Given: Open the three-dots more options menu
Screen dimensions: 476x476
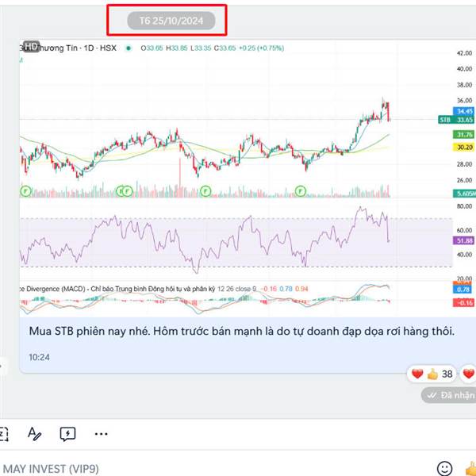Looking at the screenshot, I should [101, 434].
